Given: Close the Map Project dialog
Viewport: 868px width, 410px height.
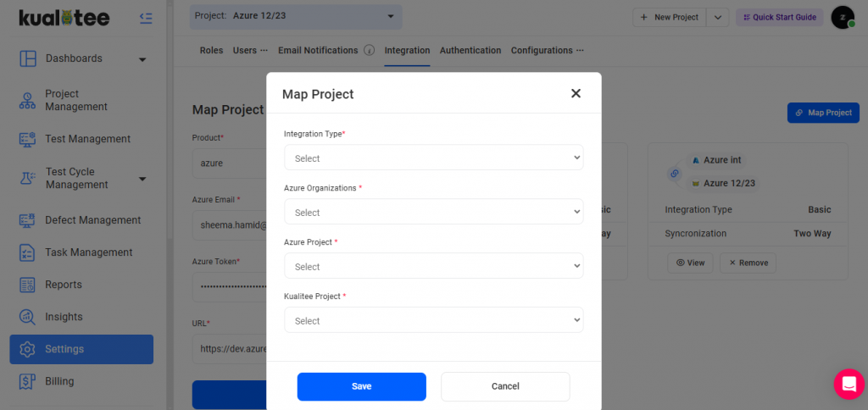Looking at the screenshot, I should (576, 93).
